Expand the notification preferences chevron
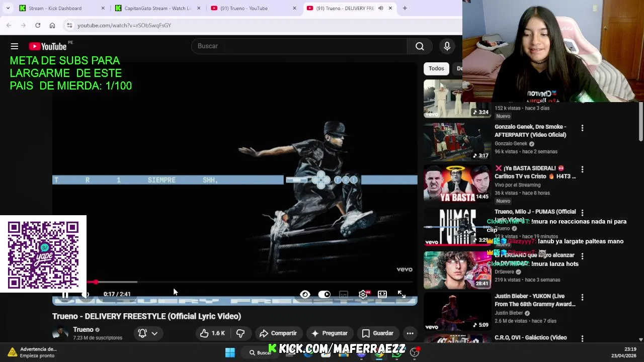This screenshot has width=644, height=362. point(154,333)
